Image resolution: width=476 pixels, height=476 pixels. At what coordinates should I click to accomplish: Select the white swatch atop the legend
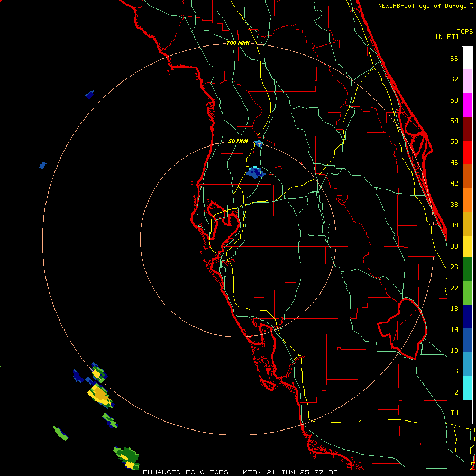(467, 58)
